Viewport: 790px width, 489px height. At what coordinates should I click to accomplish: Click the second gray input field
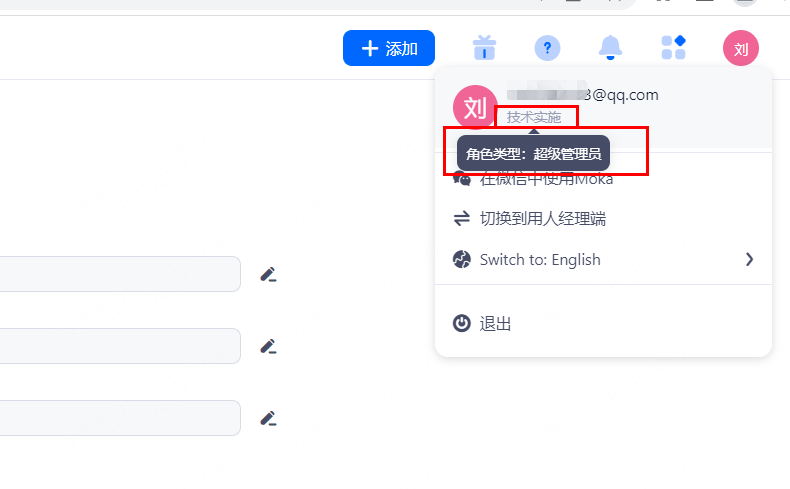click(120, 346)
